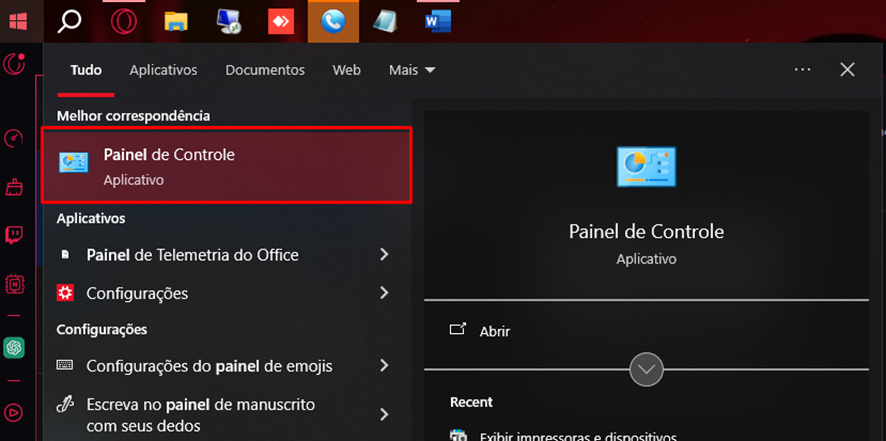886x441 pixels.
Task: Click the document icon beside Telemetria result
Action: coord(65,255)
